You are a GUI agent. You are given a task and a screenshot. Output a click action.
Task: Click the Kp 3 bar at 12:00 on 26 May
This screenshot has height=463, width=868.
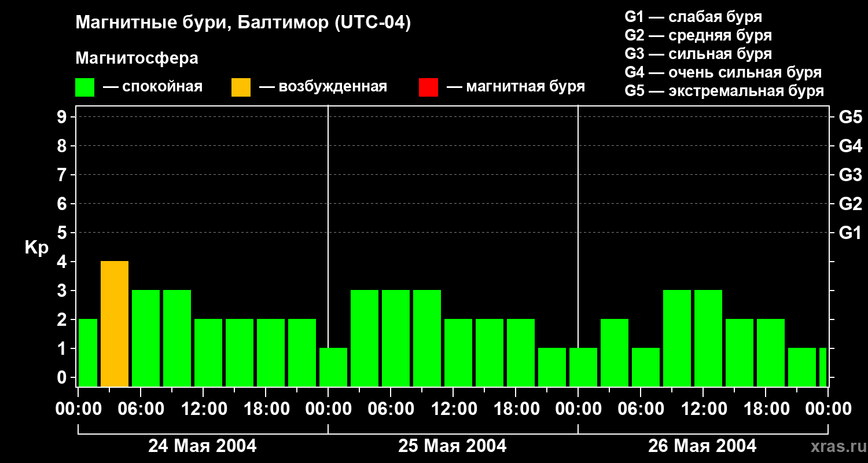coord(708,339)
